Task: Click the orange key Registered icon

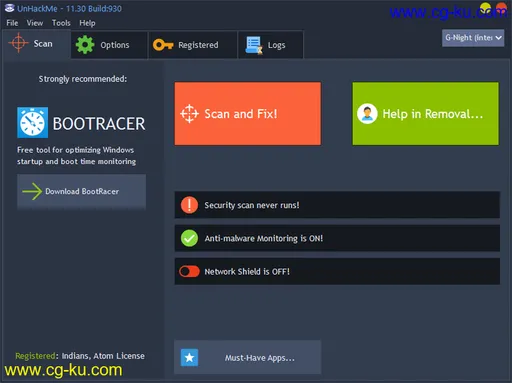Action: [163, 45]
